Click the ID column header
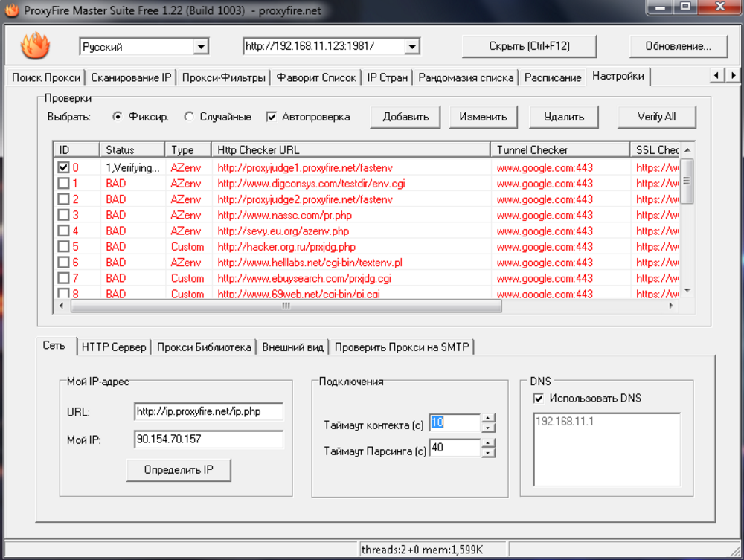This screenshot has height=560, width=744. click(x=76, y=149)
